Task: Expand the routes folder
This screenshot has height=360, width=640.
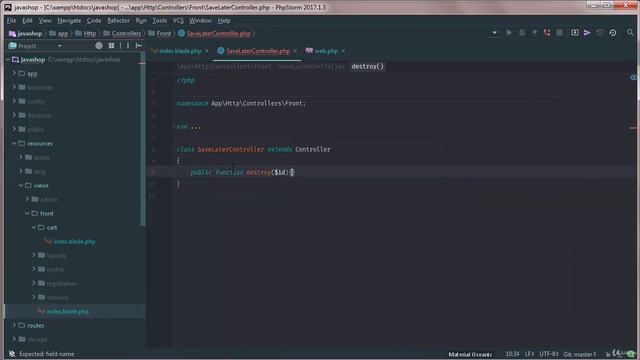Action: tap(14, 325)
